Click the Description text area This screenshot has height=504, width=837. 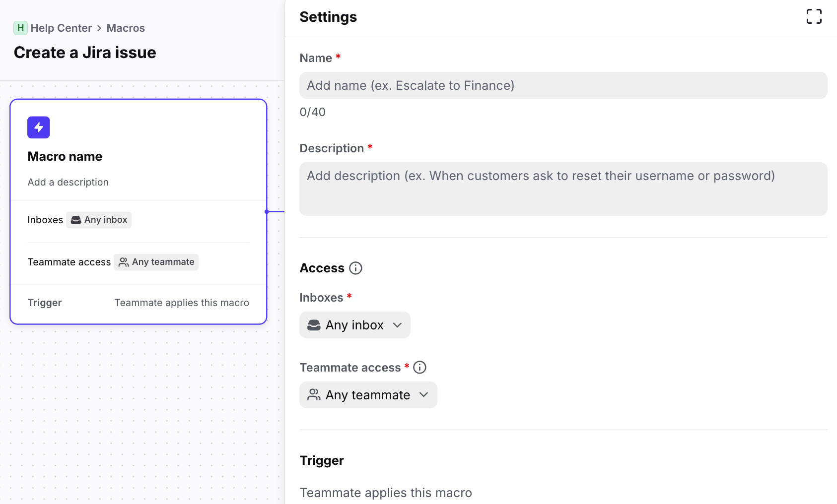point(563,189)
